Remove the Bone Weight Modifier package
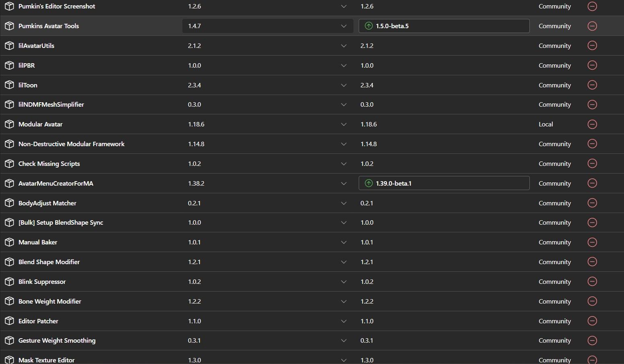The image size is (624, 364). (592, 301)
